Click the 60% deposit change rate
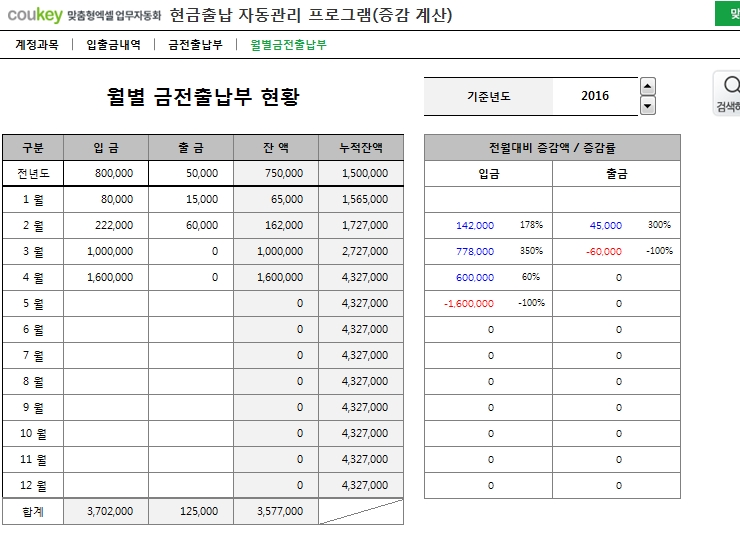 click(x=531, y=277)
